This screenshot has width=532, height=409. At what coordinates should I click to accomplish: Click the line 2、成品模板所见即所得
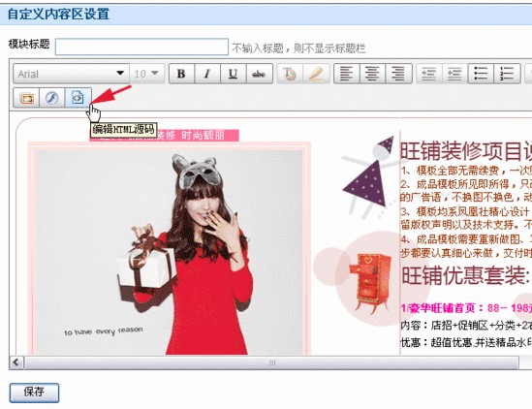[x=466, y=184]
